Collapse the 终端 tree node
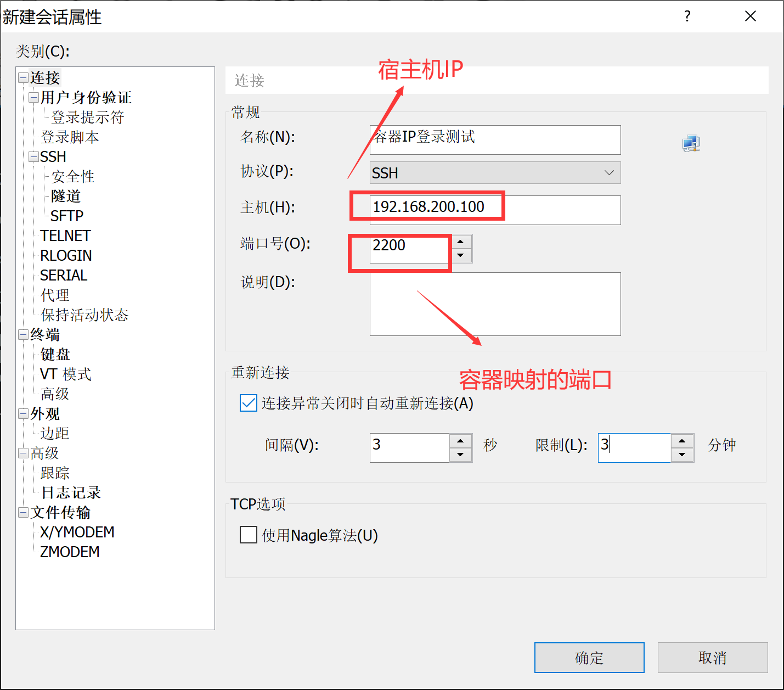 23,334
